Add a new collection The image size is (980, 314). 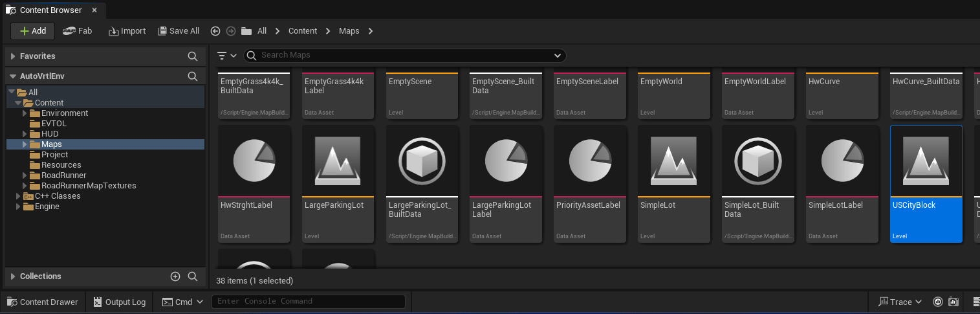175,276
